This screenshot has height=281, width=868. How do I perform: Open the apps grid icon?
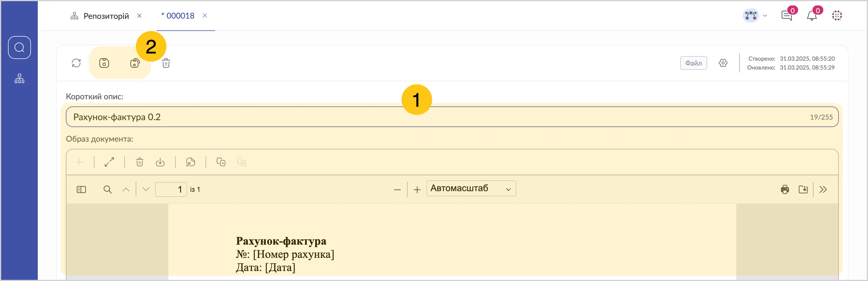click(x=837, y=15)
